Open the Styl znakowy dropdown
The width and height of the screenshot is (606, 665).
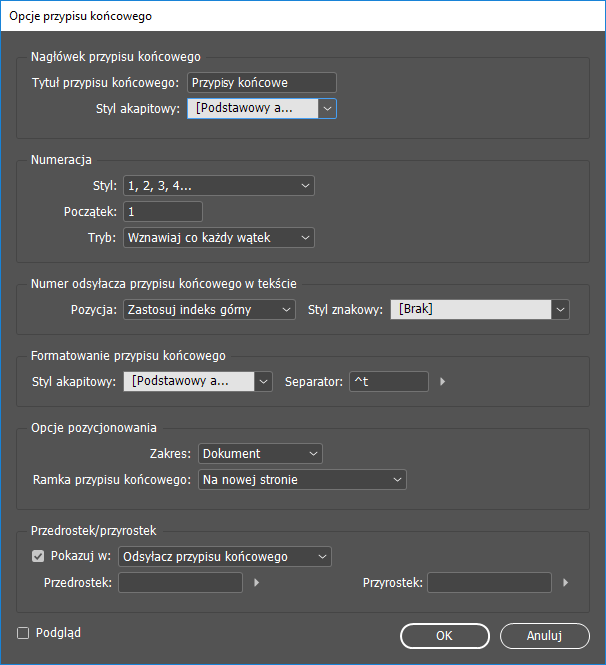[x=480, y=310]
